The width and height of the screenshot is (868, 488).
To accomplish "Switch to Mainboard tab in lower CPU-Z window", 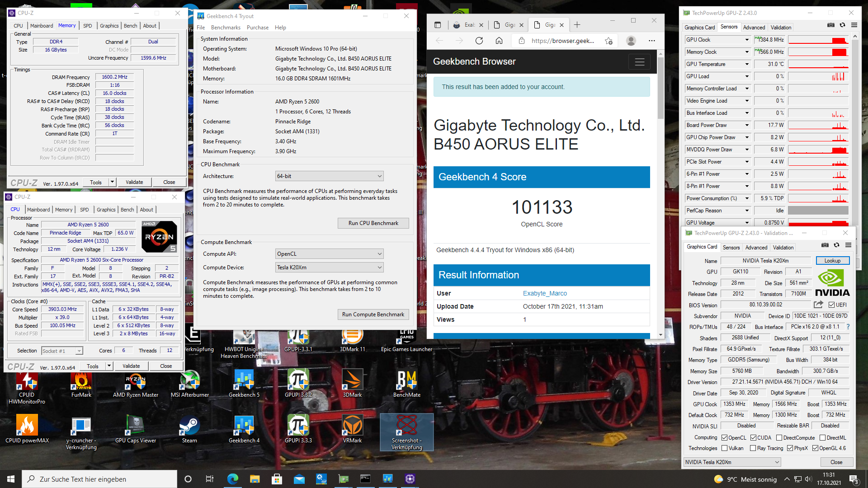I will [x=38, y=210].
